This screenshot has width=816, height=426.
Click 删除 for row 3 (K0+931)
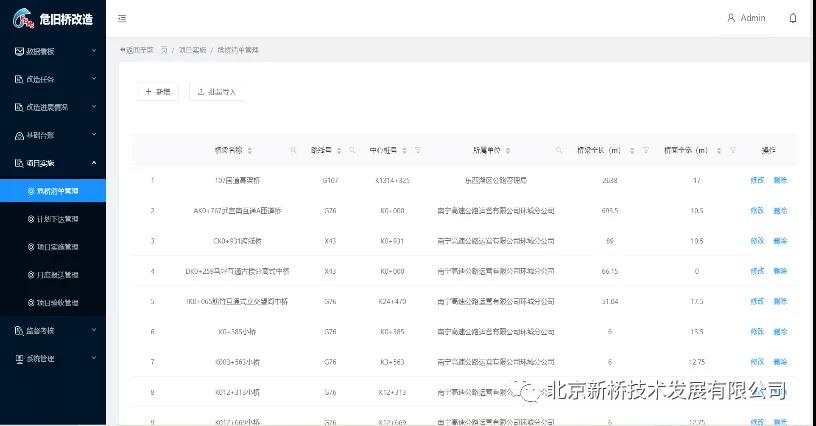[x=780, y=241]
